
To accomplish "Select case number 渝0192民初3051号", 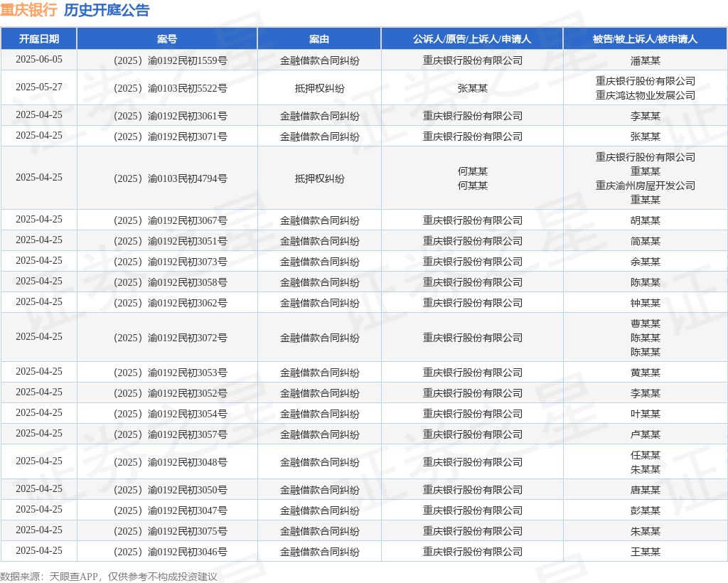I will (188, 241).
